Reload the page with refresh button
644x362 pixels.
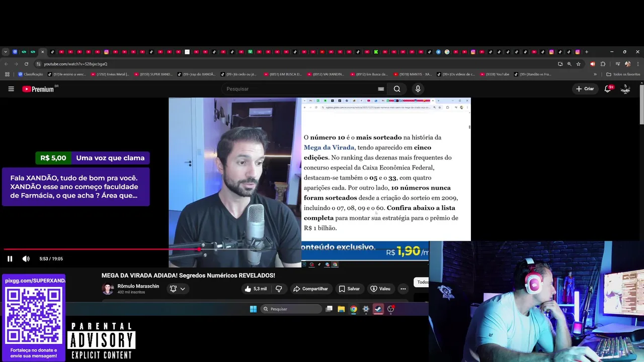pos(26,64)
